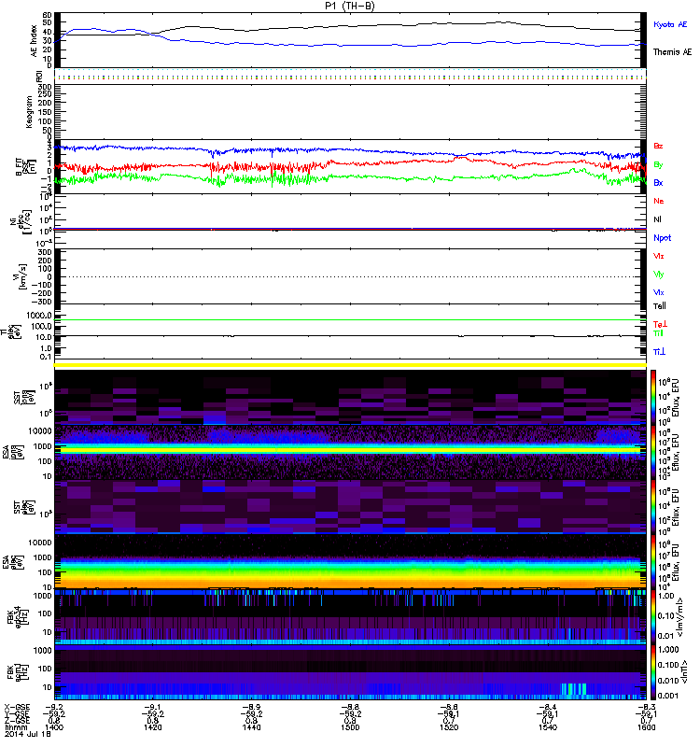Select the black Ni density legend label

[658, 219]
